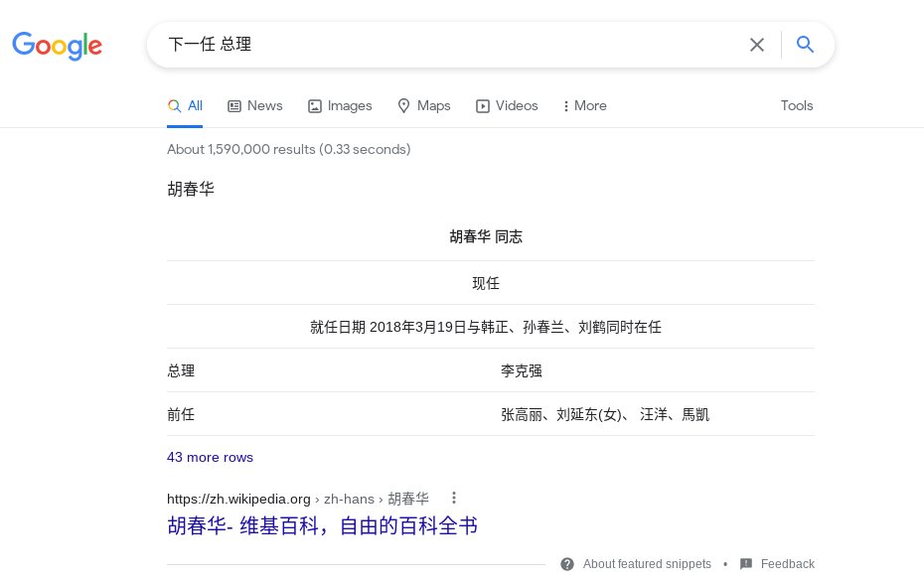
Task: Open the Tools menu
Action: coord(797,105)
